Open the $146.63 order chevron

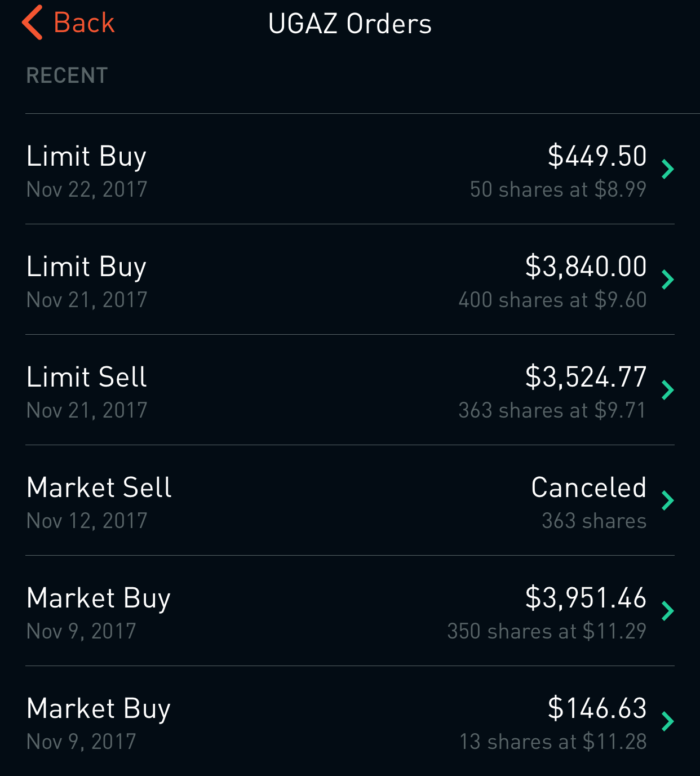coord(668,721)
